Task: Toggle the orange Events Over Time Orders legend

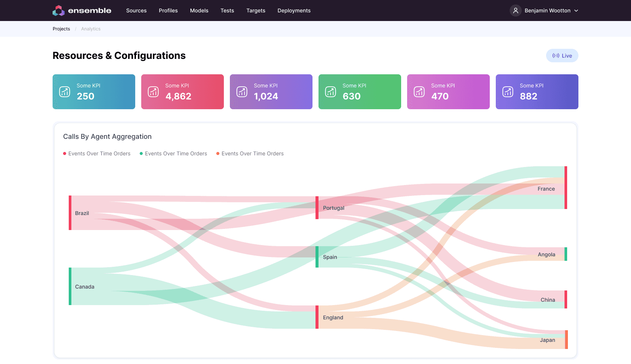Action: pos(250,153)
